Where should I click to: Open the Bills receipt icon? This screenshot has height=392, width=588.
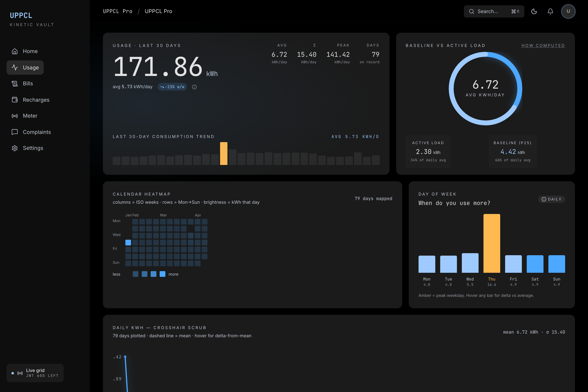point(15,84)
